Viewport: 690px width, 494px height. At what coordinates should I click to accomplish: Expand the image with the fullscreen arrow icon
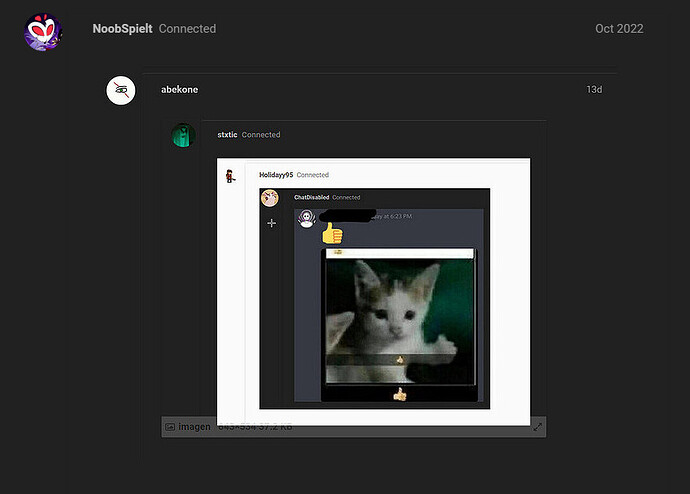point(537,427)
